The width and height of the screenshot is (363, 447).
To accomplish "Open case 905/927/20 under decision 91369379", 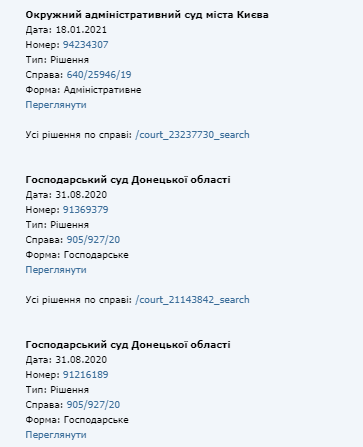I will (93, 240).
